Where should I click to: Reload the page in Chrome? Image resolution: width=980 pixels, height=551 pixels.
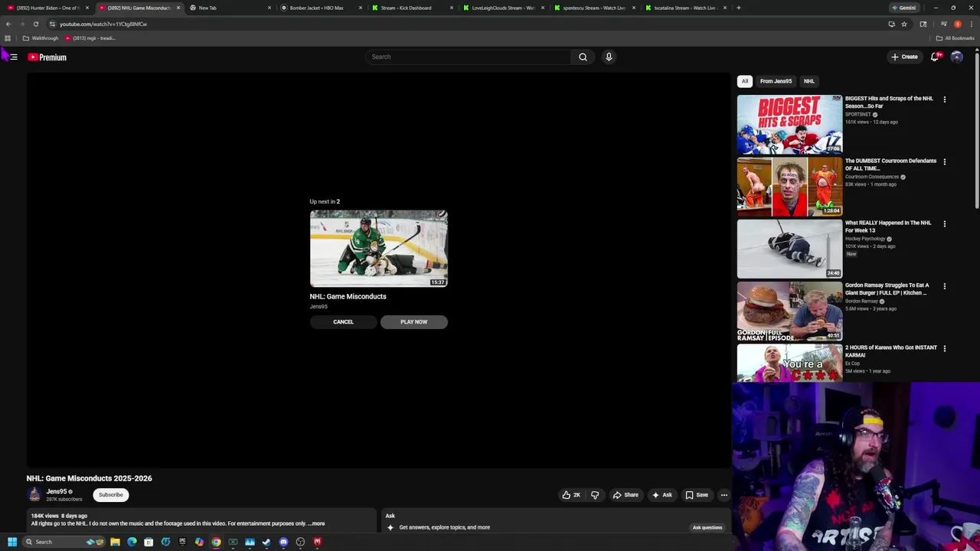point(35,24)
